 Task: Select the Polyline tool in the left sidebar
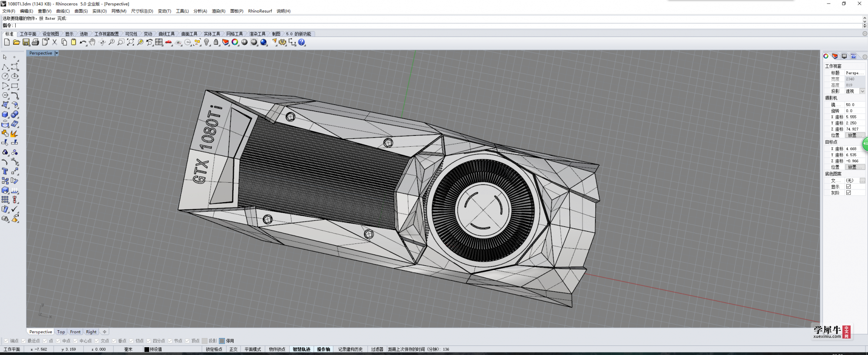click(x=5, y=67)
